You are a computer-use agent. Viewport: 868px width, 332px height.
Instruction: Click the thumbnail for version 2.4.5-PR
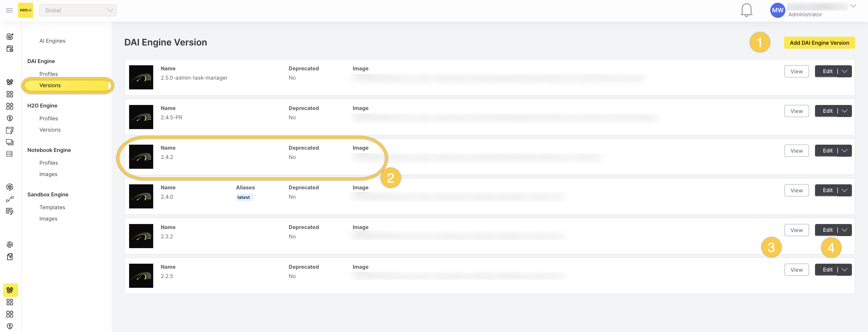pos(141,117)
